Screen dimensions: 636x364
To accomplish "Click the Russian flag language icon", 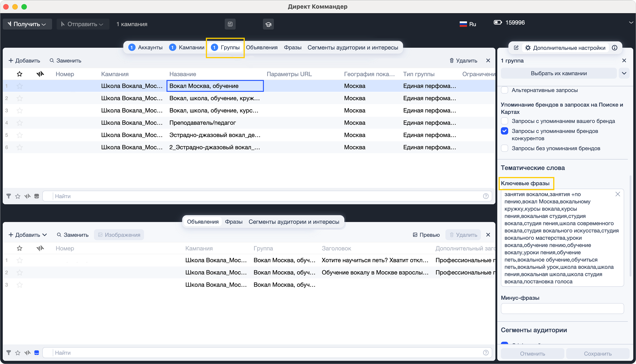I will point(463,24).
